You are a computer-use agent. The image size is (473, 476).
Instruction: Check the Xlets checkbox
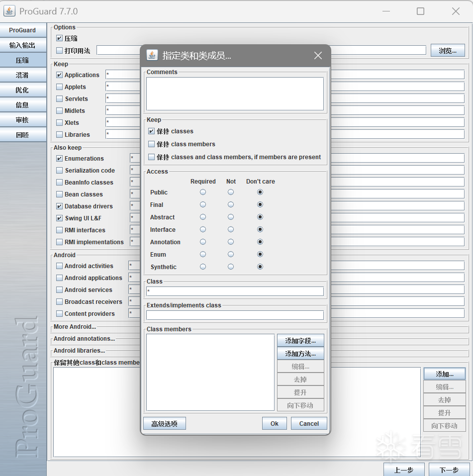(x=60, y=123)
